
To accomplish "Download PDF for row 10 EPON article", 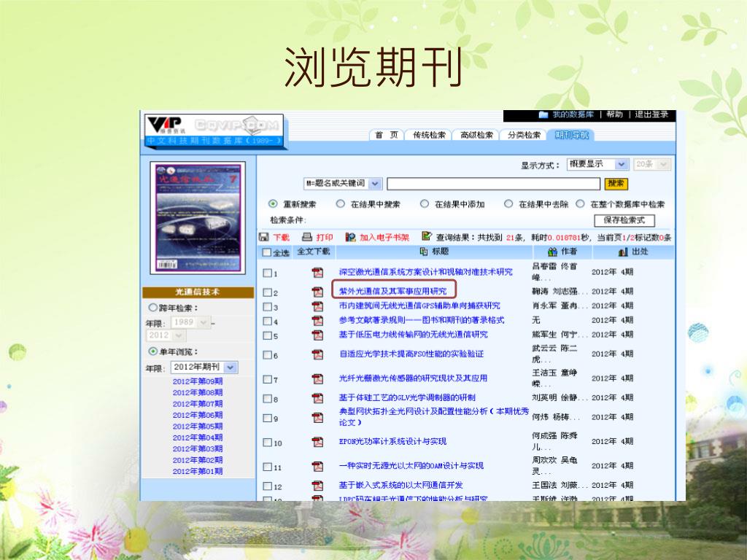I will (317, 442).
